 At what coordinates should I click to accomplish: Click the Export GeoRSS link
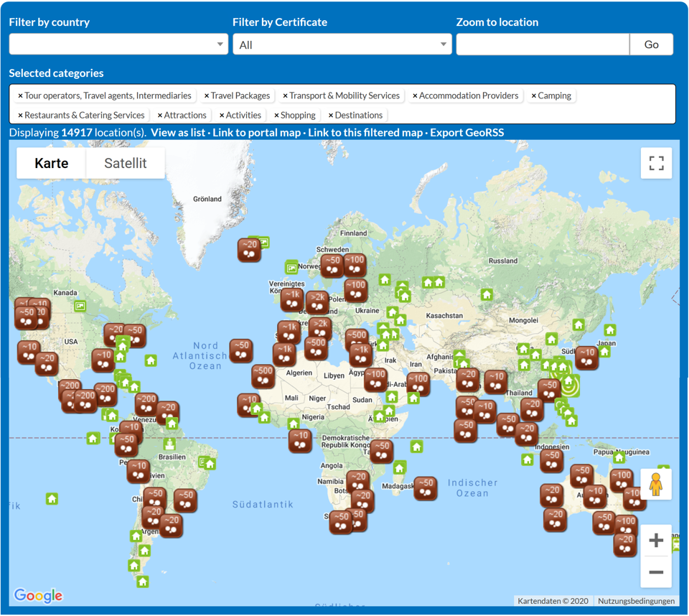point(467,133)
